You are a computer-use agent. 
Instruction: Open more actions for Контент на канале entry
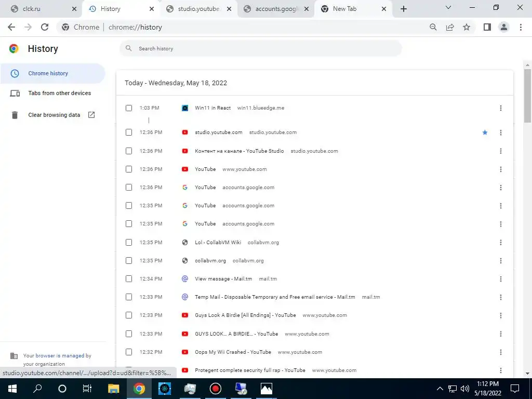tap(501, 151)
